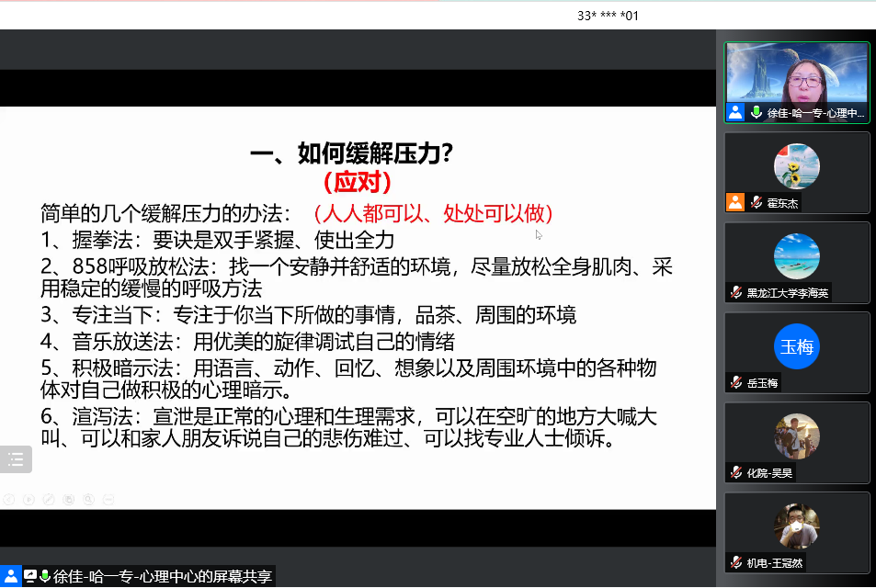Click the screen share icon in sharing bar
The image size is (876, 588).
click(x=30, y=576)
